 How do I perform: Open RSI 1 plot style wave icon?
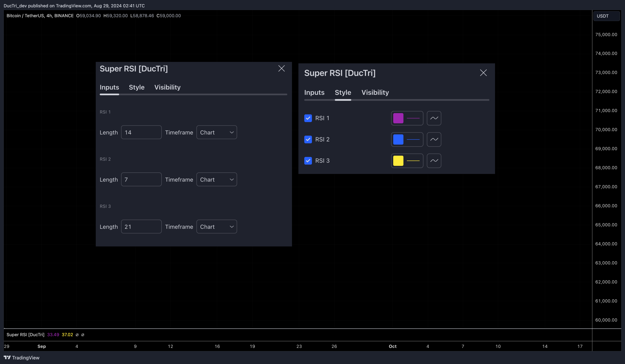pos(434,118)
